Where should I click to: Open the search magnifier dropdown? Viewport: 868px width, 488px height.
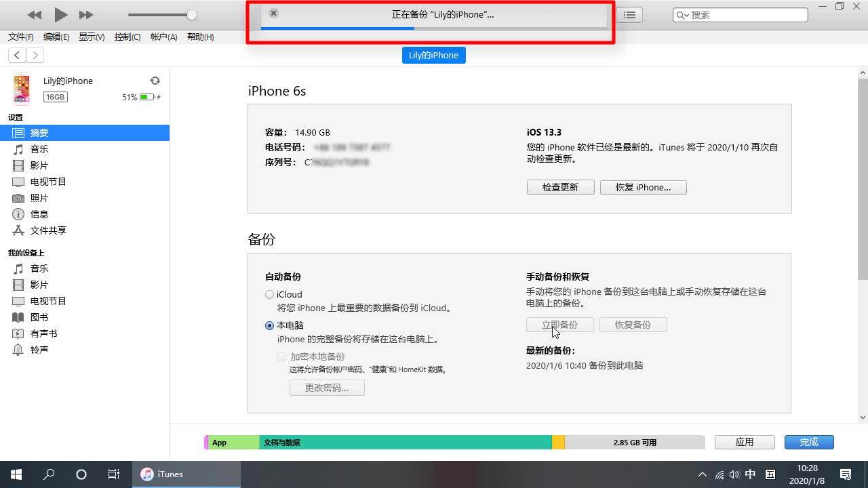tap(682, 15)
